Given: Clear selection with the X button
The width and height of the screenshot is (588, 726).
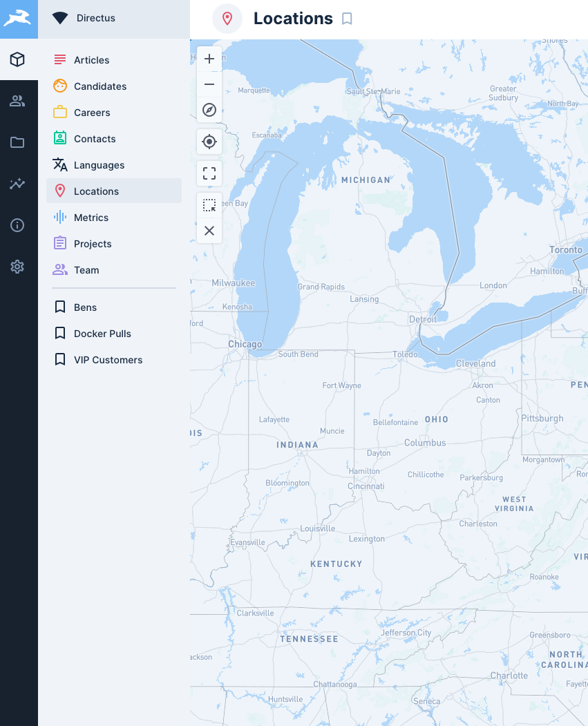Looking at the screenshot, I should click(209, 231).
